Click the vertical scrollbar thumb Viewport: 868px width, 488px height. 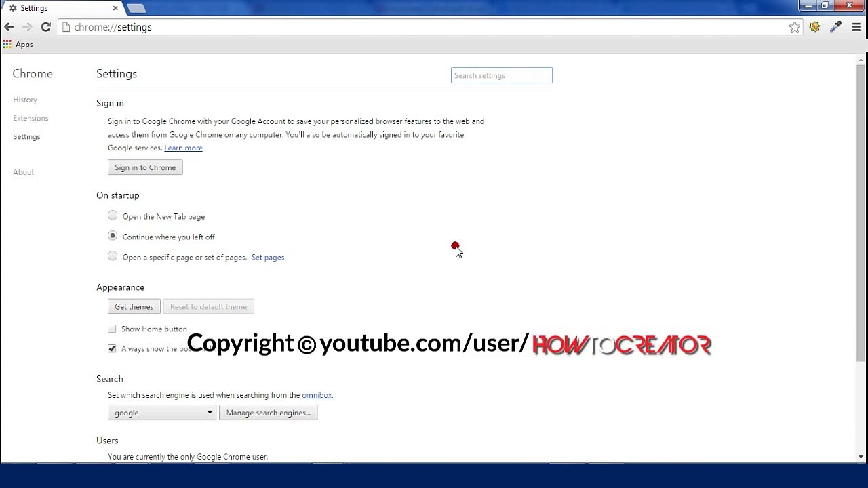[861, 213]
